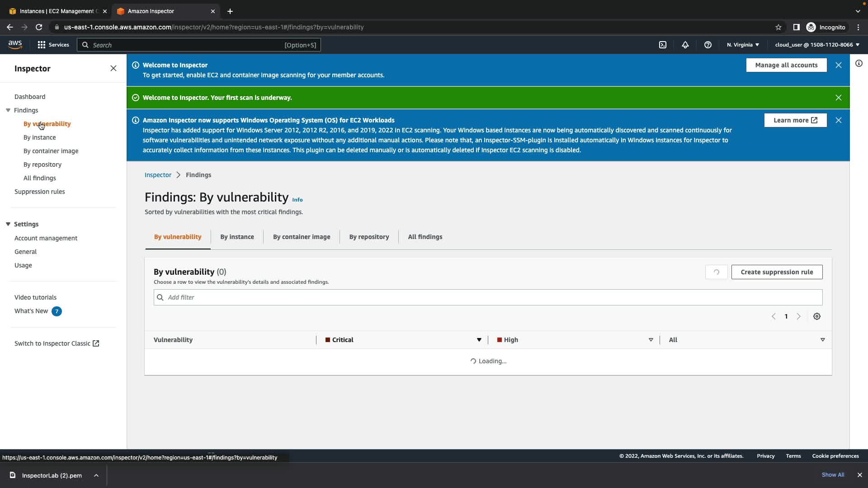Open the info panel icon at right edge

[859, 64]
